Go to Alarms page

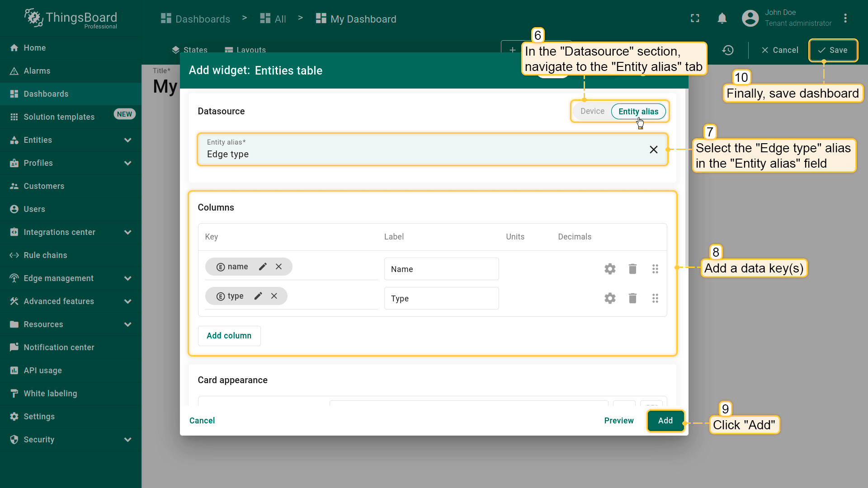click(37, 71)
